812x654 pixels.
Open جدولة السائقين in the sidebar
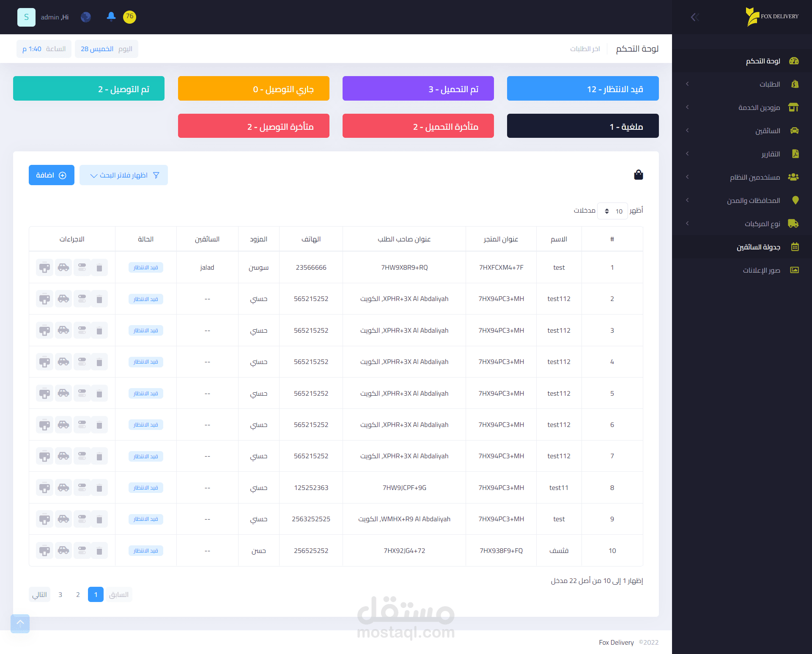tap(758, 247)
